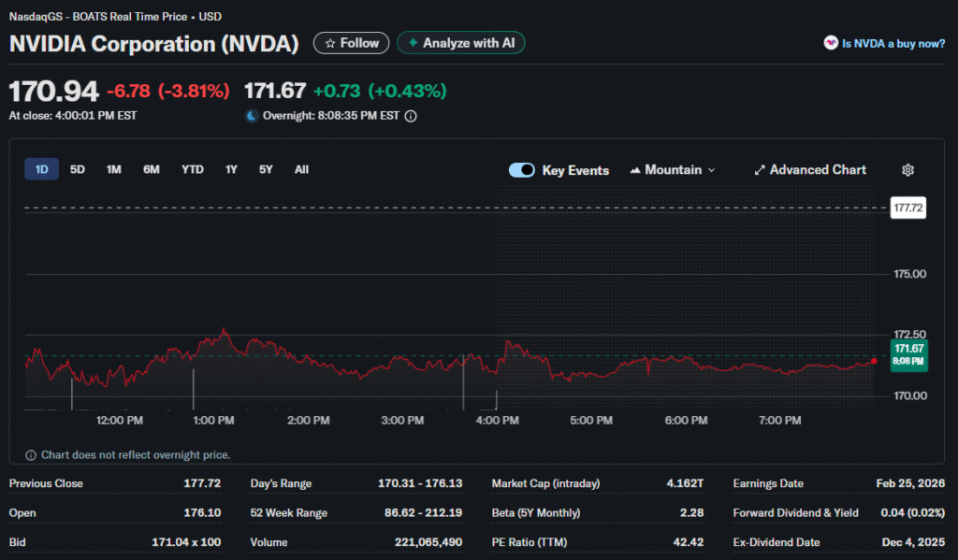Screen dimensions: 958x560
Task: Click the 1:00 PM key event marker on chart
Action: click(194, 389)
